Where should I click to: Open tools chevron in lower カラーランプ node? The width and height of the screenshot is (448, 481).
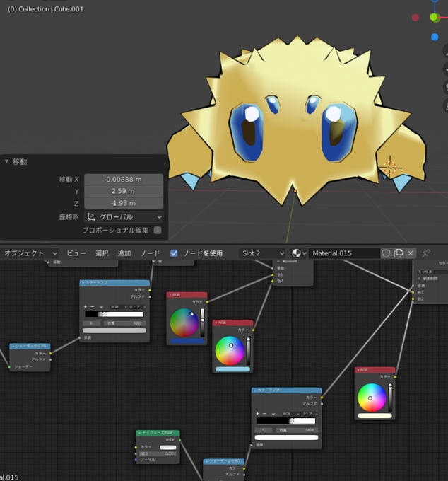[273, 414]
